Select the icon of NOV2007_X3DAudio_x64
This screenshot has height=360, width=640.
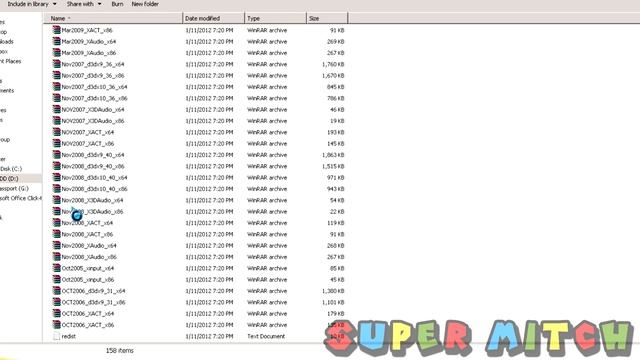[56, 109]
